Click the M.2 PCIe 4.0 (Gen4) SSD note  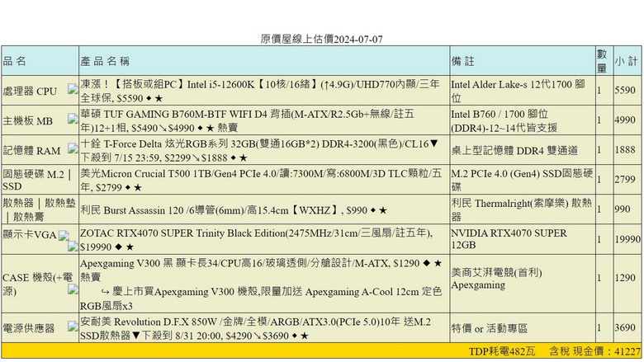tap(522, 180)
